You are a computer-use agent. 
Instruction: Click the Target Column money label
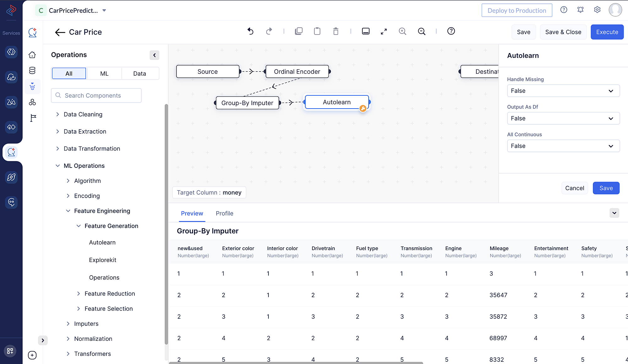209,192
